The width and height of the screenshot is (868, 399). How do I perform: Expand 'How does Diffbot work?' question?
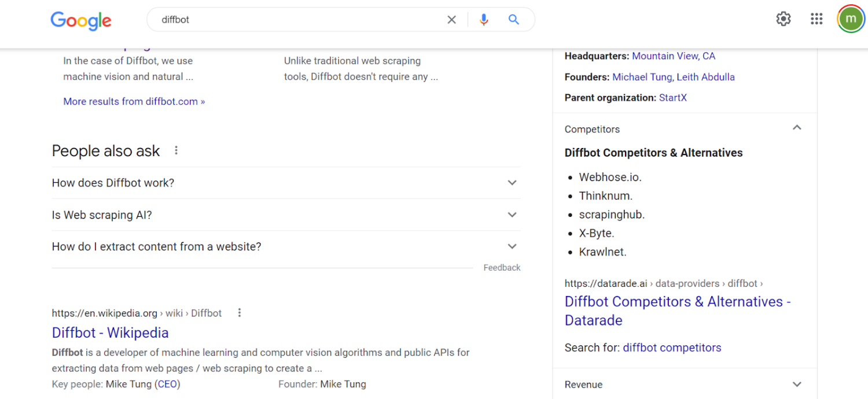[x=286, y=183]
